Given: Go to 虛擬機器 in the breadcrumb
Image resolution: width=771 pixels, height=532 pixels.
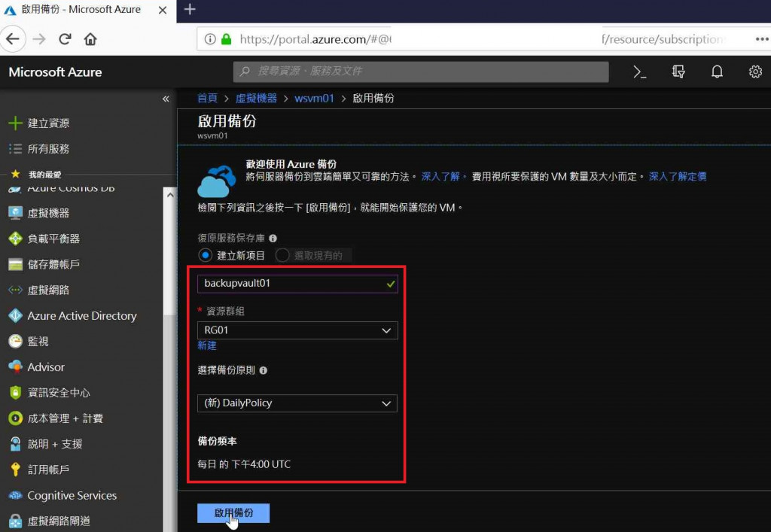Looking at the screenshot, I should (x=256, y=99).
